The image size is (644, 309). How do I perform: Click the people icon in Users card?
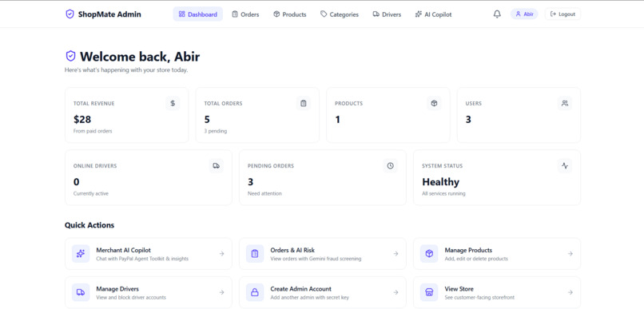pos(565,104)
